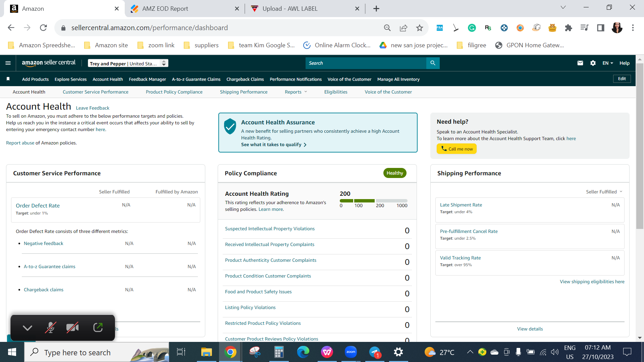Open the Grammarly extension
Viewport: 644px width, 362px height.
pyautogui.click(x=472, y=28)
